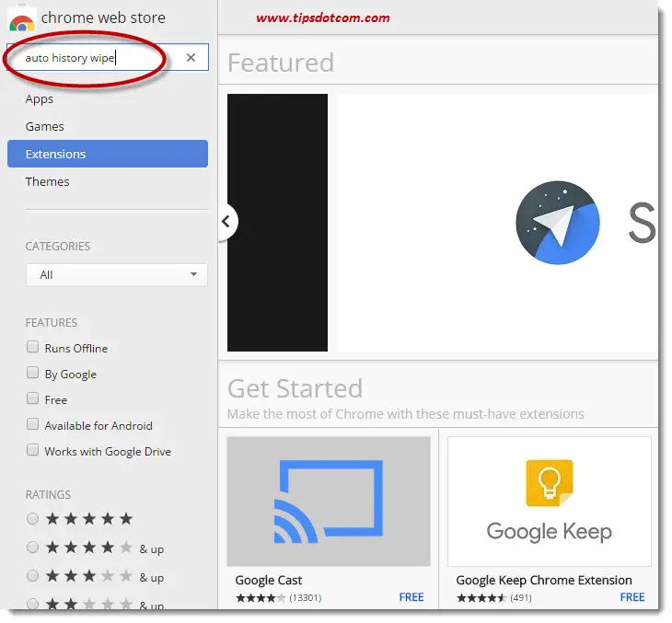
Task: Click FREE button for Google Cast
Action: point(411,597)
